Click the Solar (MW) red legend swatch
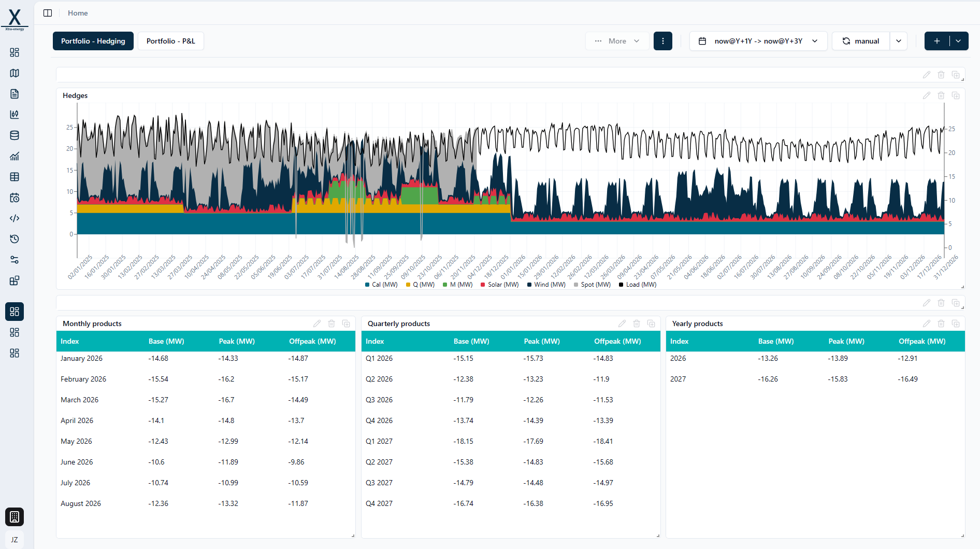980x549 pixels. click(x=483, y=285)
